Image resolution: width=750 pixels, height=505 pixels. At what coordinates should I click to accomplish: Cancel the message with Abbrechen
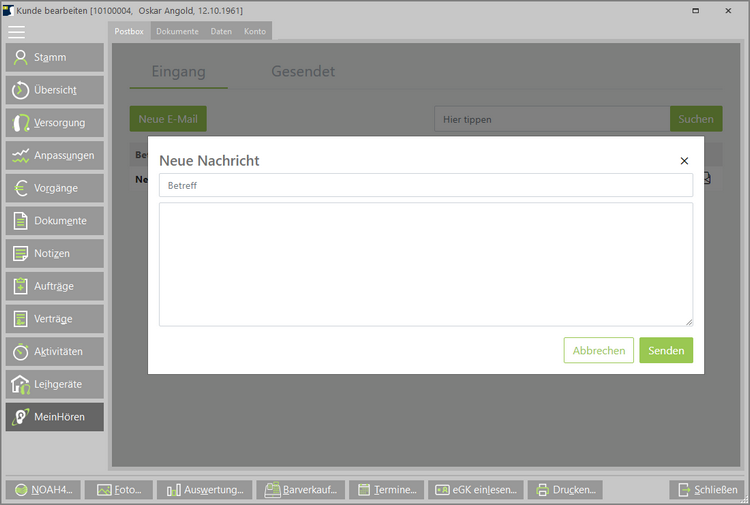pos(598,350)
